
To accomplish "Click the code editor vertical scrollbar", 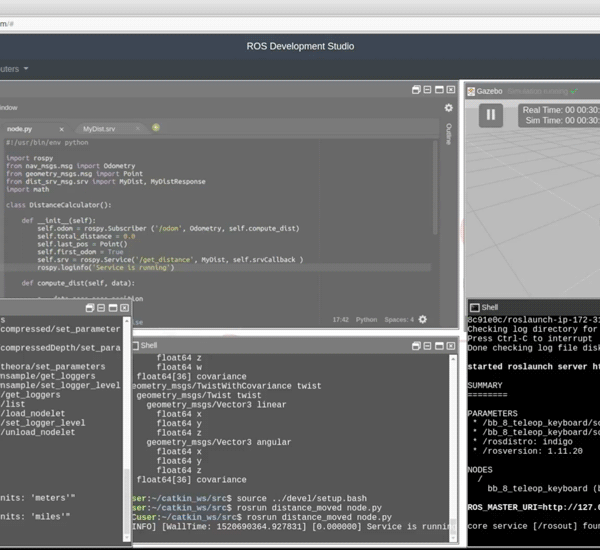I will pyautogui.click(x=435, y=188).
